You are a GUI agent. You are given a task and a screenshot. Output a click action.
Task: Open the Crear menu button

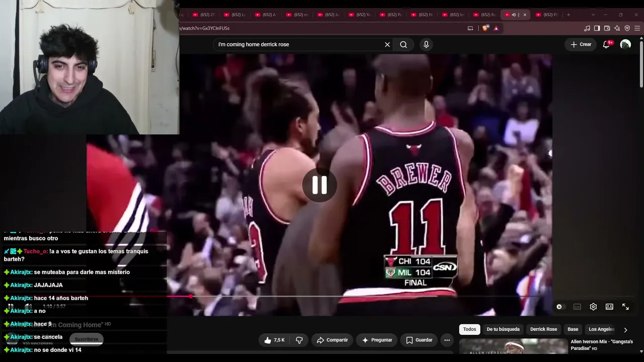click(x=581, y=44)
